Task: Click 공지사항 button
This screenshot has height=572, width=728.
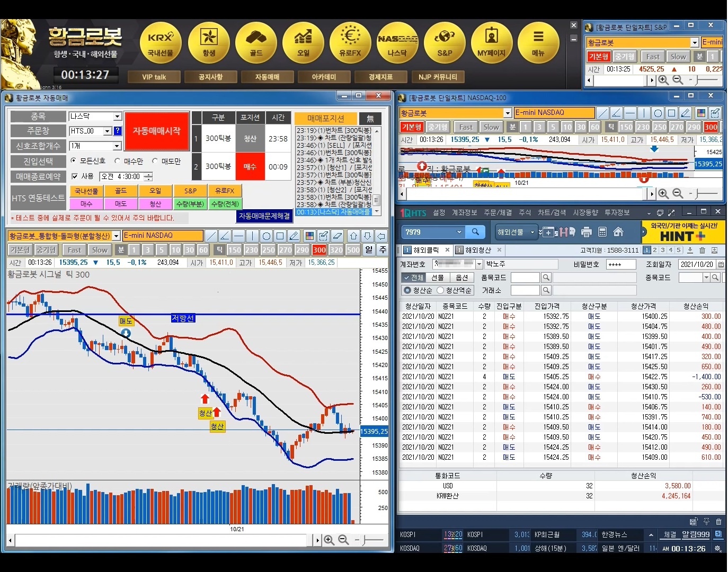Action: (211, 77)
